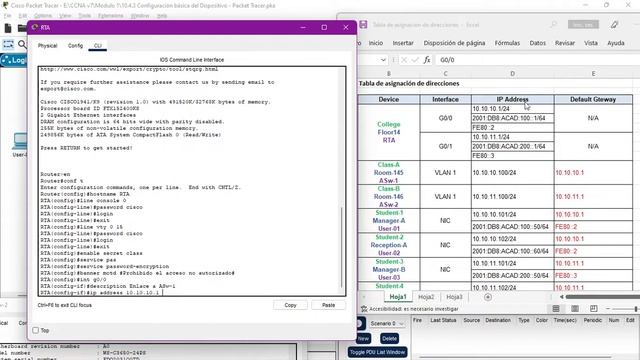The width and height of the screenshot is (640, 360).
Task: Open the Insertar ribbon tab in Excel
Action: pos(403,43)
